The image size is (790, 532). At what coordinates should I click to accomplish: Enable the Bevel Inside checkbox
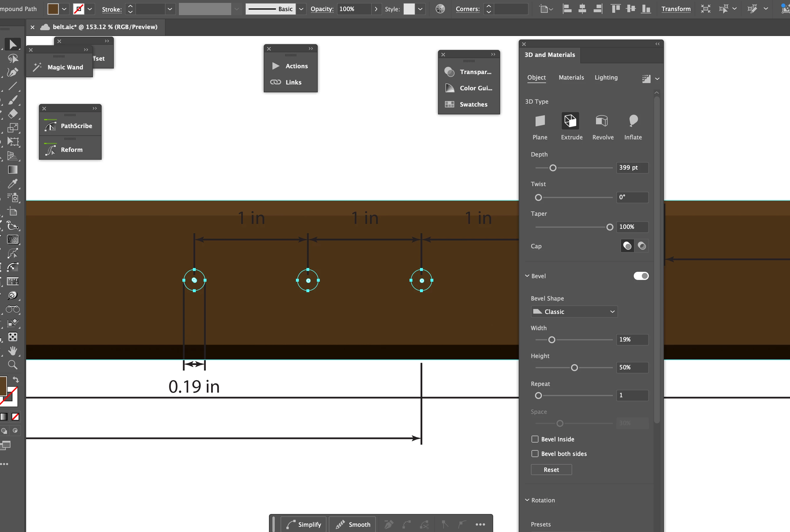(x=535, y=439)
